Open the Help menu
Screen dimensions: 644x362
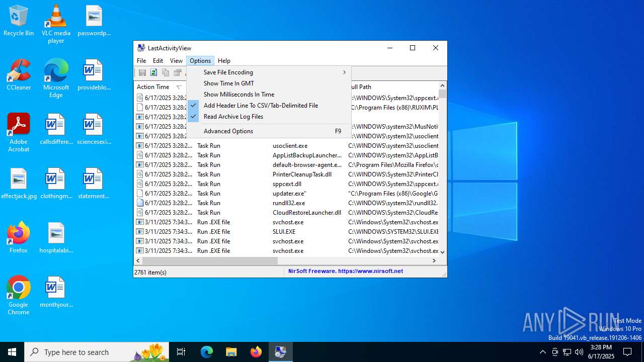tap(224, 61)
